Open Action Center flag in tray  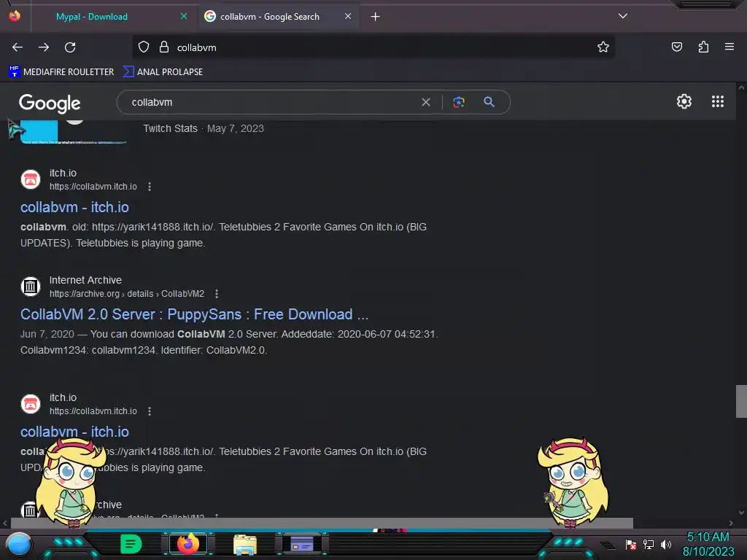click(x=631, y=545)
